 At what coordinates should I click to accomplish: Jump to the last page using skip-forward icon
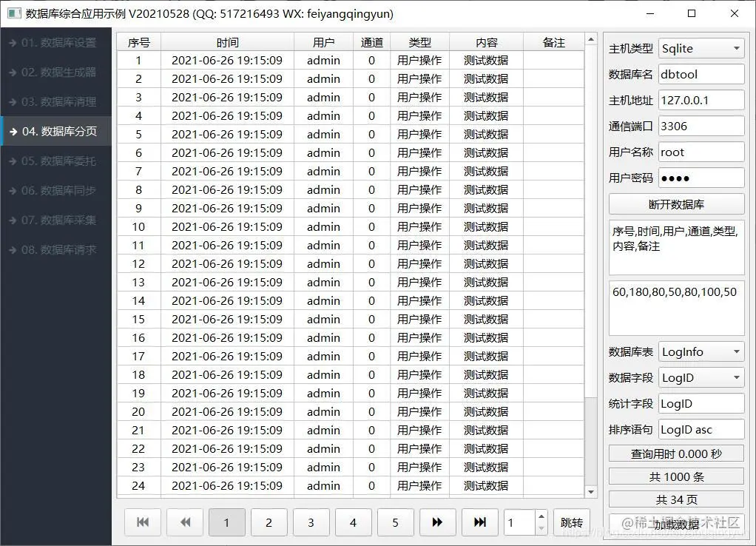click(479, 522)
